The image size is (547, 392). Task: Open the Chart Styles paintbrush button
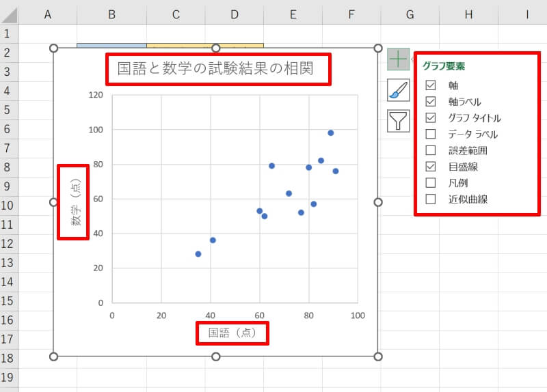click(399, 90)
